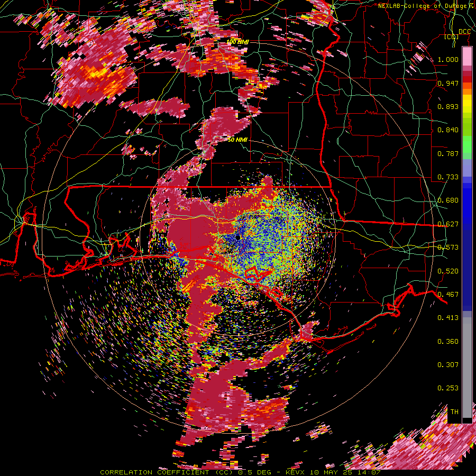This screenshot has height=476, width=476.
Task: Click the 0.947 color scale label
Action: tap(448, 83)
